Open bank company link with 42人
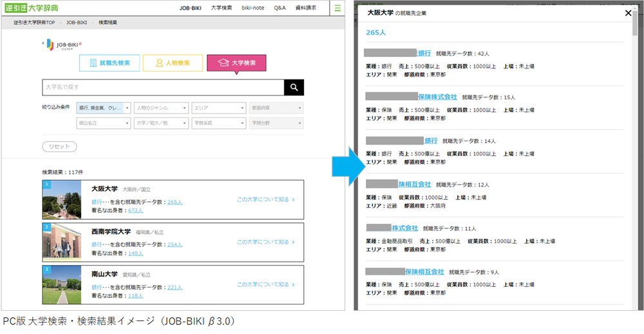 tap(424, 53)
